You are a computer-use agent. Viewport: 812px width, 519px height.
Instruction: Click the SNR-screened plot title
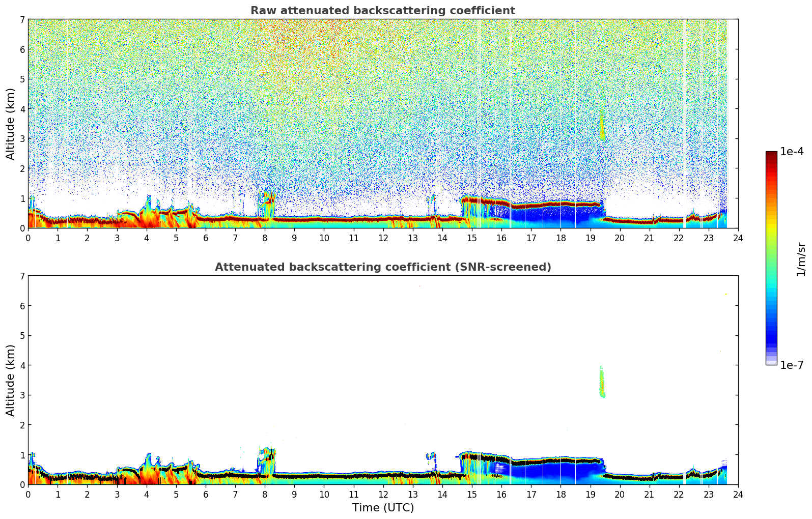tap(382, 267)
